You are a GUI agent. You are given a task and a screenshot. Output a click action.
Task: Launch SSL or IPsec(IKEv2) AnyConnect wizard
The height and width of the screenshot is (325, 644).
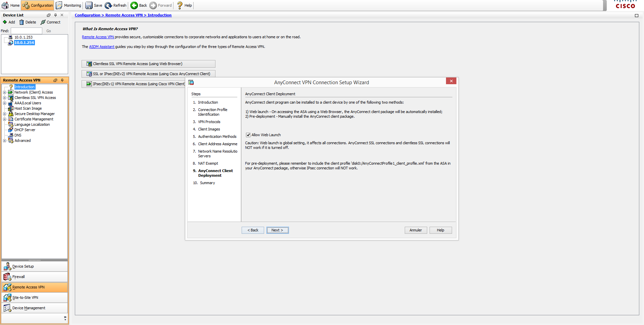(x=148, y=74)
